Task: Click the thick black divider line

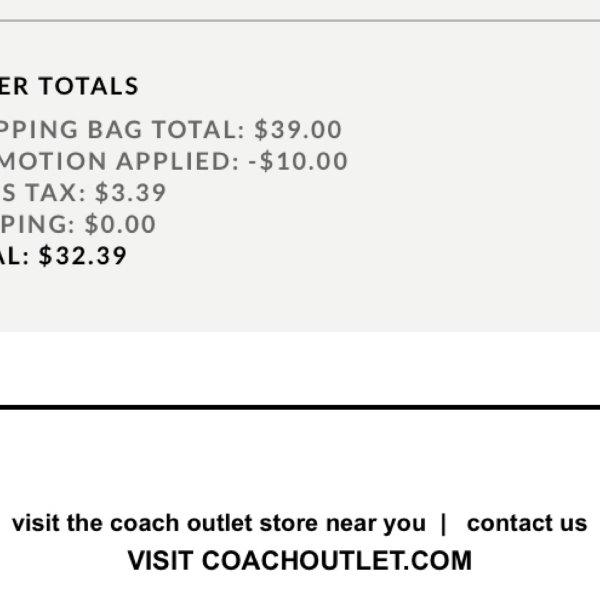Action: [300, 407]
